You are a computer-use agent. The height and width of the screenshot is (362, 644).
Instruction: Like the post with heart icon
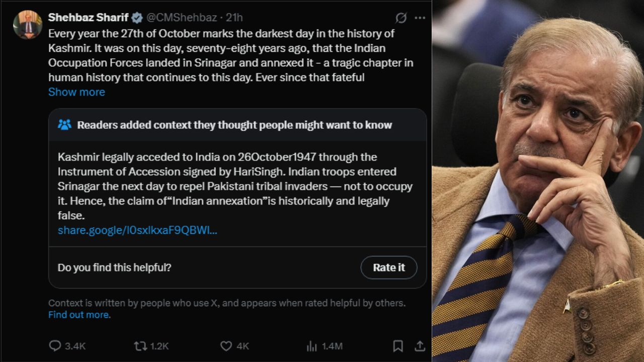[x=226, y=346]
